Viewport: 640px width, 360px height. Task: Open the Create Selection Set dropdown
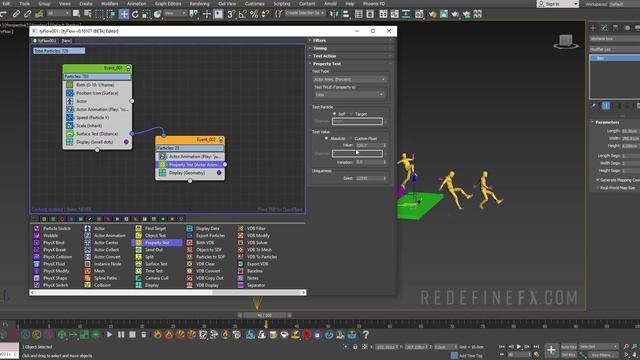(x=304, y=13)
